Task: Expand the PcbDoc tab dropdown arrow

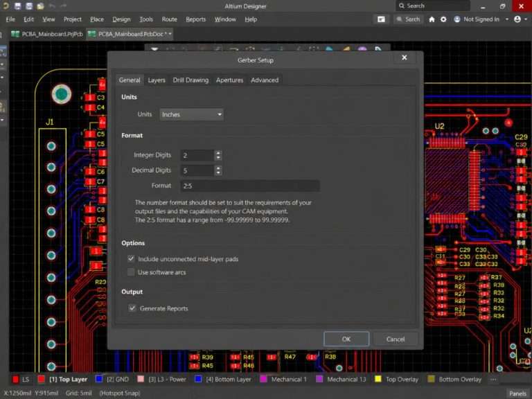Action: click(x=170, y=34)
